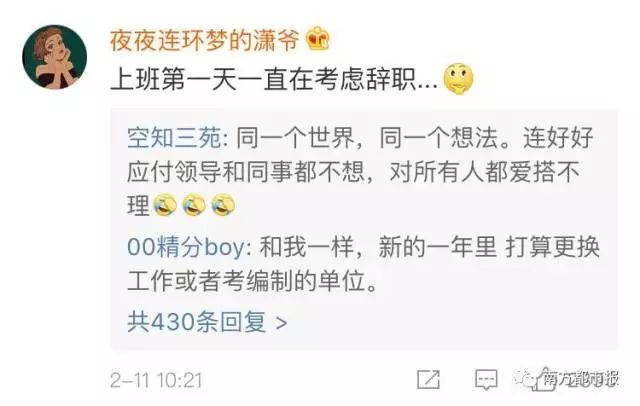Image resolution: width=640 pixels, height=406 pixels.
Task: Click the 2-11 10:21 timestamp
Action: 156,380
